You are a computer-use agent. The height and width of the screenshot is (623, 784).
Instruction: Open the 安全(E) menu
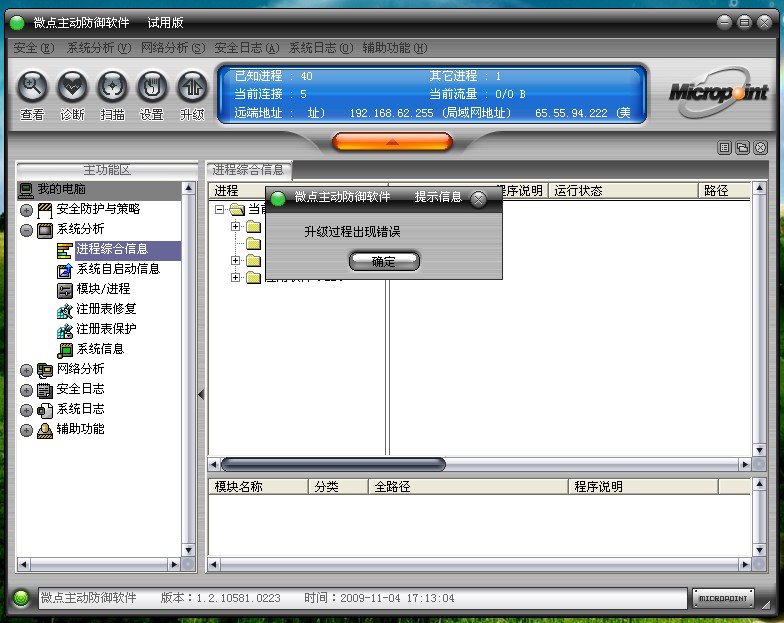(x=34, y=48)
